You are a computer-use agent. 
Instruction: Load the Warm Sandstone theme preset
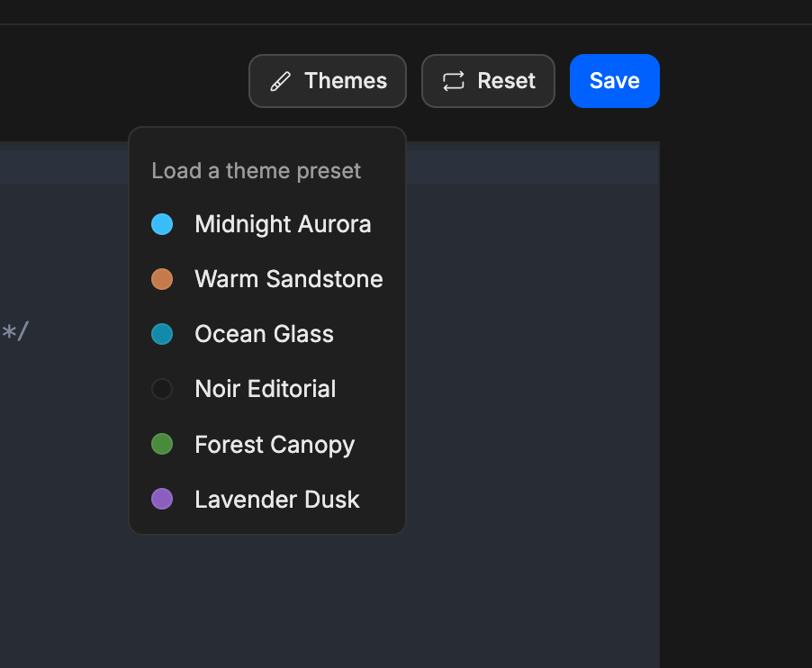[x=267, y=279]
